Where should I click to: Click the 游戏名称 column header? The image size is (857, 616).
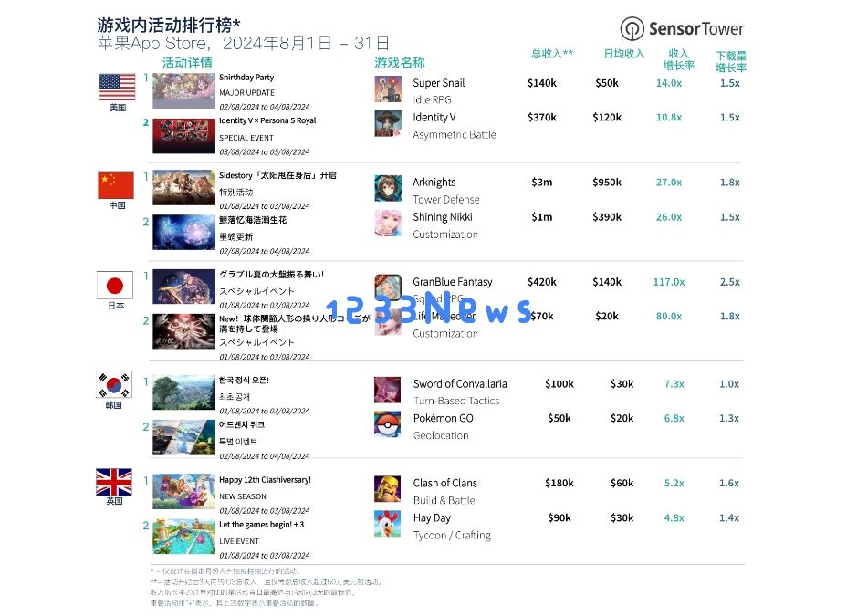(400, 63)
